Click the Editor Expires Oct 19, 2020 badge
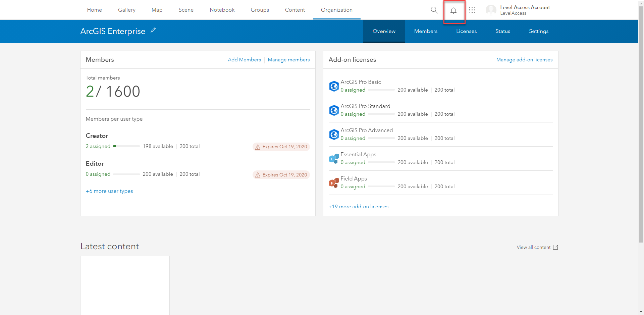The image size is (644, 315). click(x=281, y=175)
